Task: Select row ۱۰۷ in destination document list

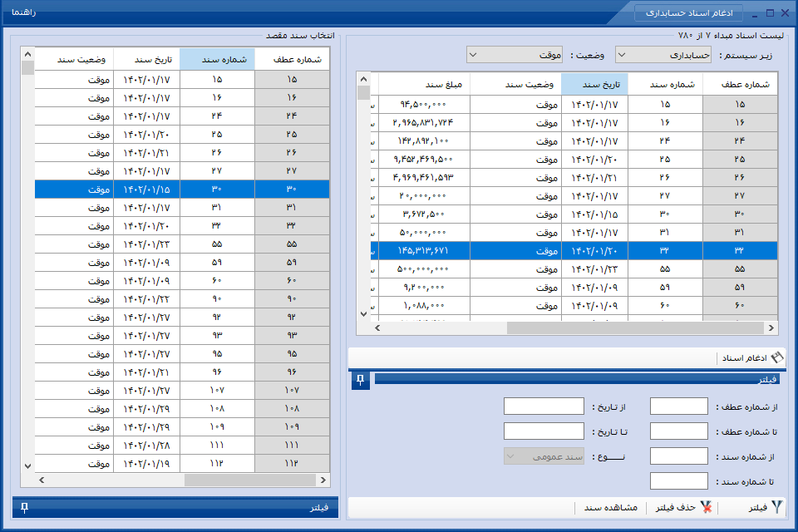Action: [x=182, y=391]
